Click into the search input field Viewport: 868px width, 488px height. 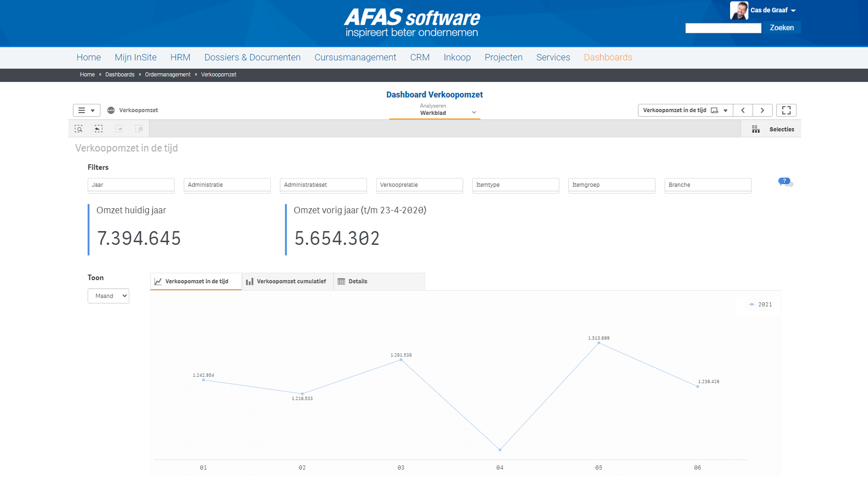(723, 28)
